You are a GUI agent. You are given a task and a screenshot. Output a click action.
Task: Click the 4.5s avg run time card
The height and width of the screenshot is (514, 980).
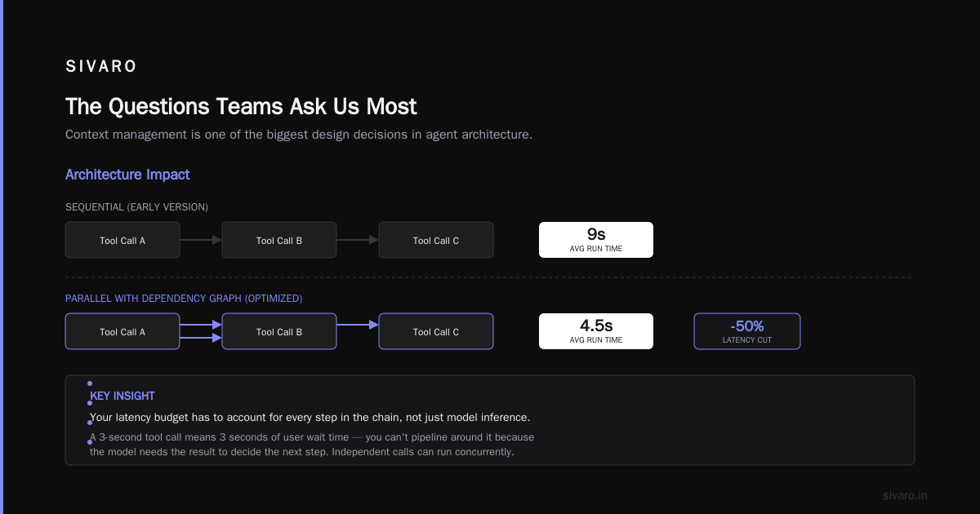pyautogui.click(x=596, y=331)
